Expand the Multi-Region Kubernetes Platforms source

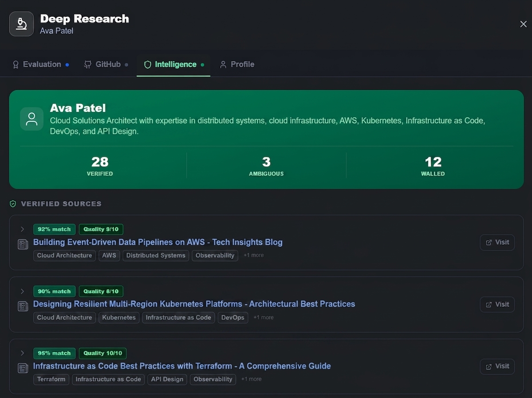click(x=22, y=291)
